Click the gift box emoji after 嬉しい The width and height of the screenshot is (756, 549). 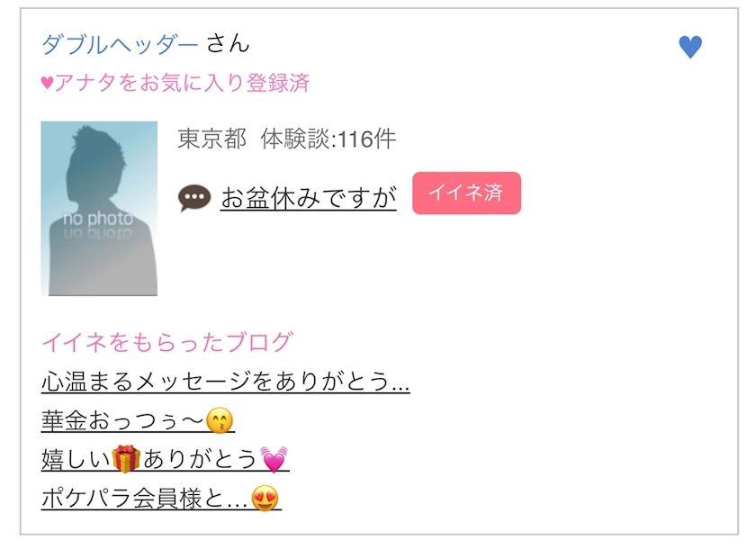[x=126, y=459]
